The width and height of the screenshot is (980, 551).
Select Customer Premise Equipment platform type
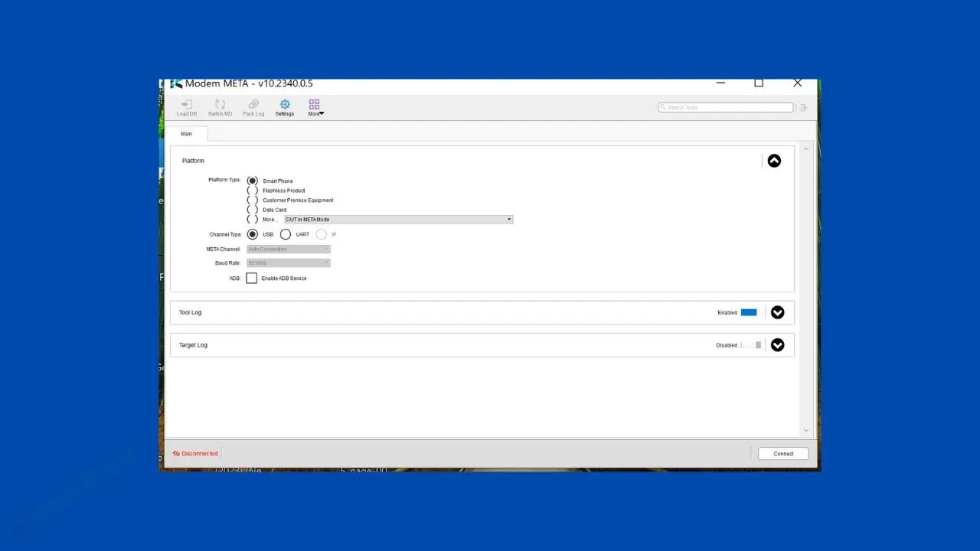(x=253, y=201)
